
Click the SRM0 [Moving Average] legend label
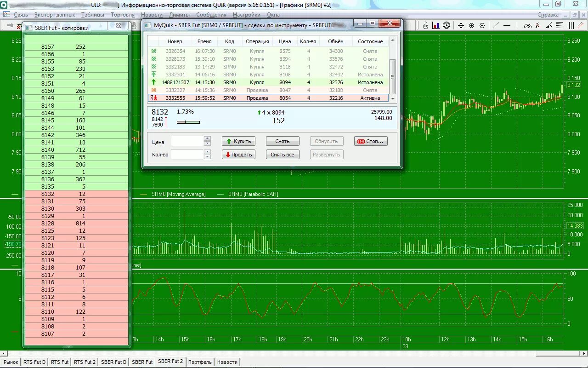point(179,194)
